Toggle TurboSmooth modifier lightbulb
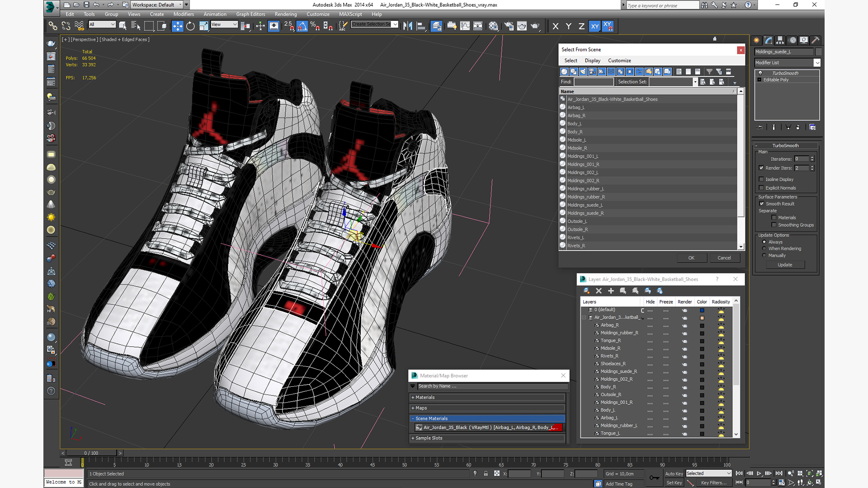Screen dimensions: 868x488 760,73
